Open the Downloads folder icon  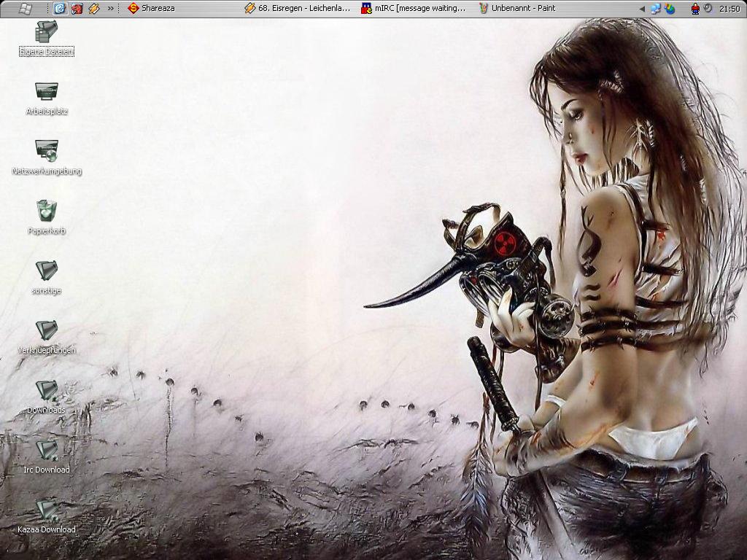point(47,391)
